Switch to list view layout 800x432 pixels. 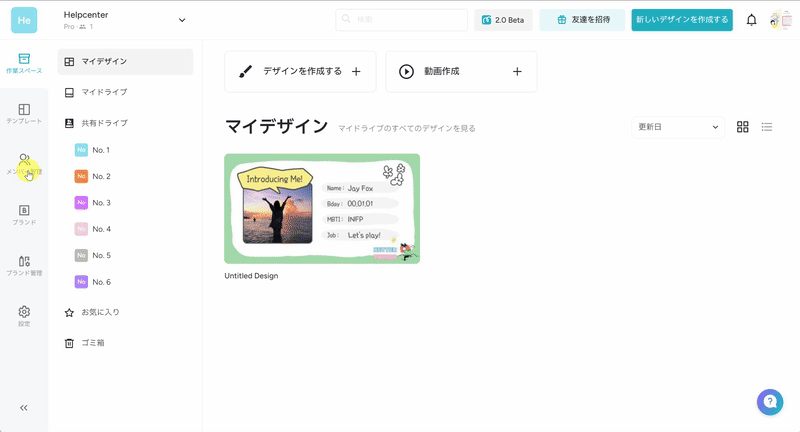(767, 127)
